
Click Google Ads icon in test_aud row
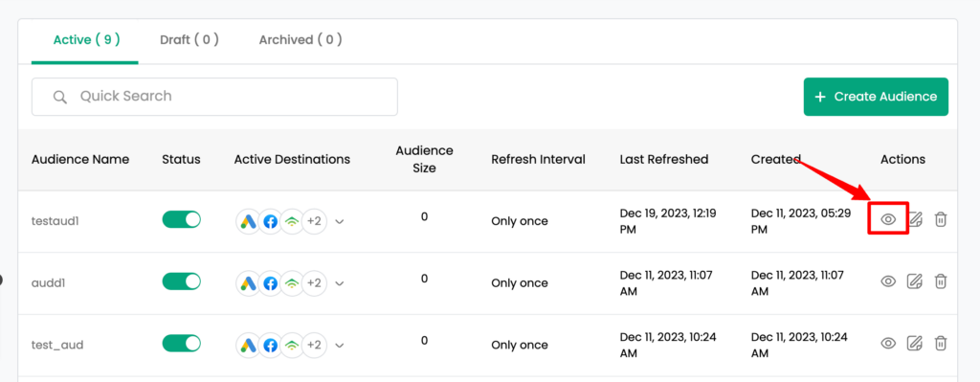[248, 345]
